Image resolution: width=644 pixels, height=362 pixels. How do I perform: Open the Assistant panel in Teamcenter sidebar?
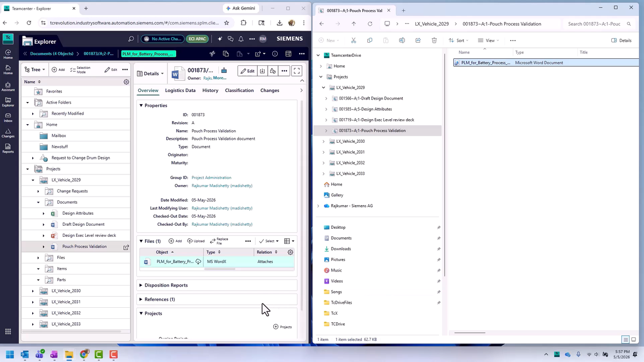[x=8, y=87]
